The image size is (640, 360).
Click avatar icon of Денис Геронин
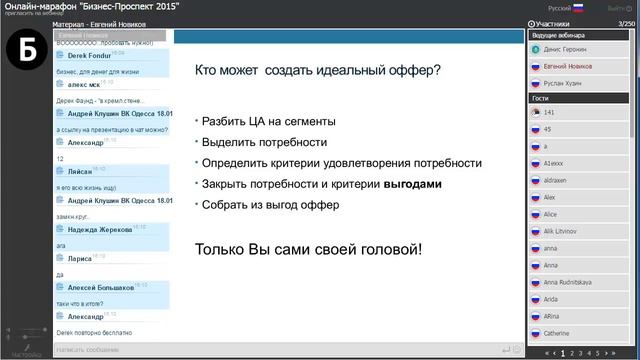coord(536,49)
